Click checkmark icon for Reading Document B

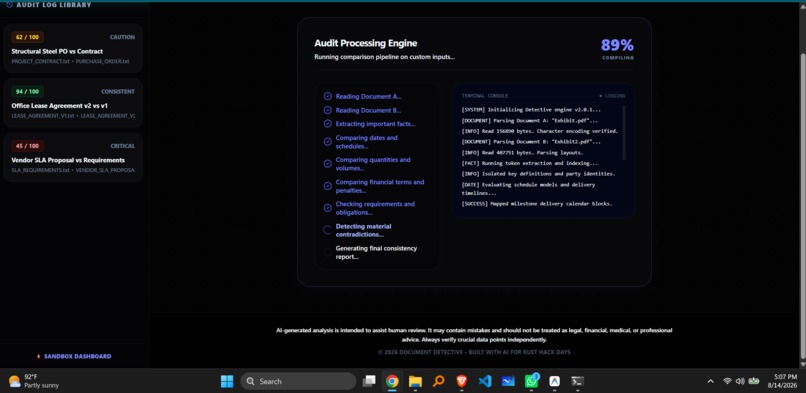327,110
